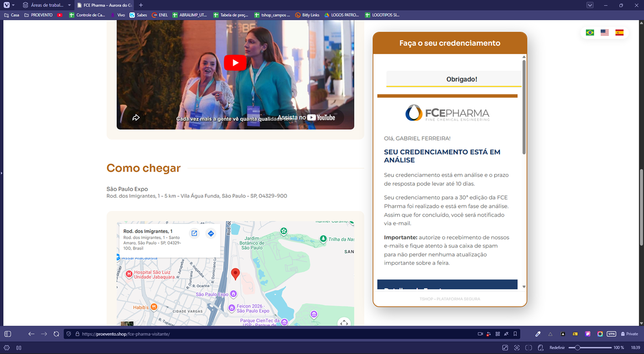The image size is (644, 354).
Task: Open a new tab with the plus button
Action: tap(141, 5)
